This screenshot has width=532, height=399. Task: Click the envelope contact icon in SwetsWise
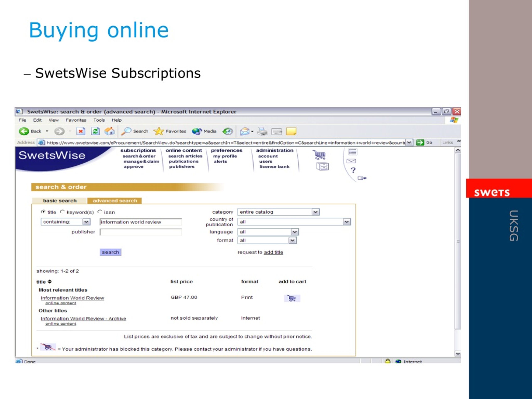(351, 161)
